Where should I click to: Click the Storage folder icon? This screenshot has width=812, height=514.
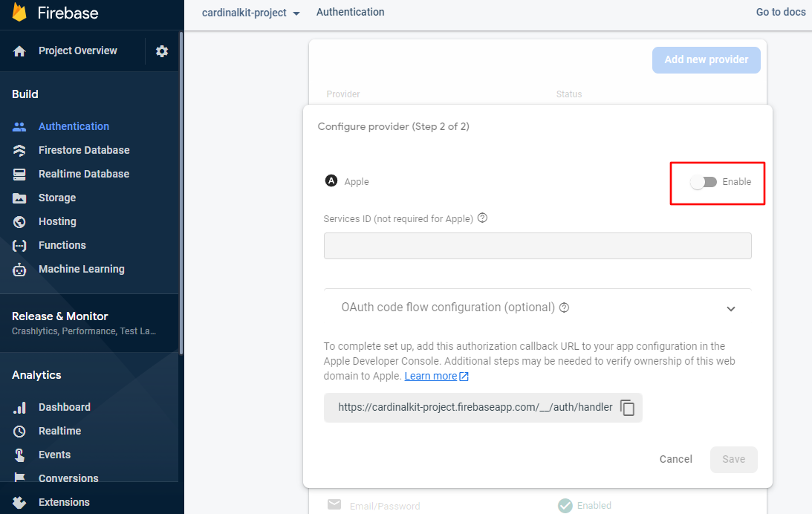(20, 198)
